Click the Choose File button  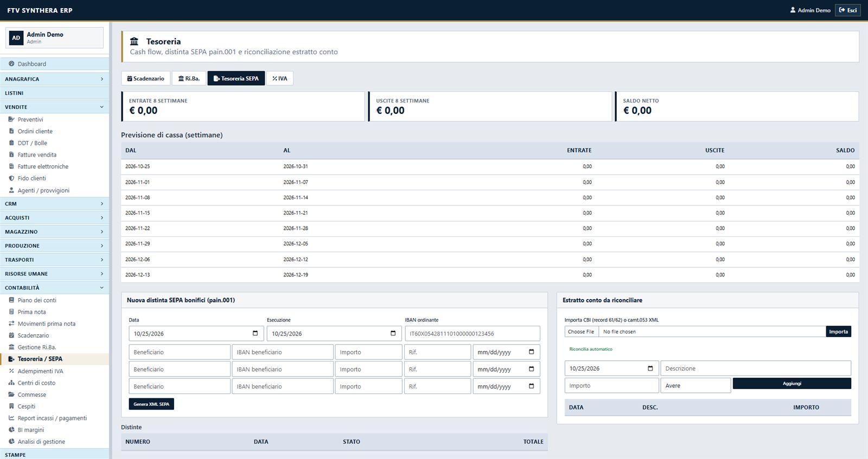coord(581,332)
